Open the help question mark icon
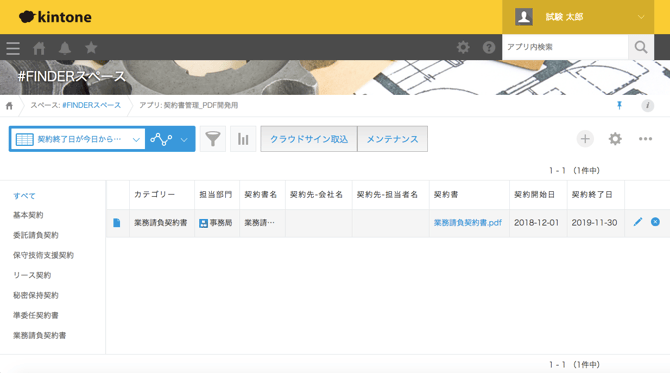Screen dimensions: 670x373 click(488, 47)
